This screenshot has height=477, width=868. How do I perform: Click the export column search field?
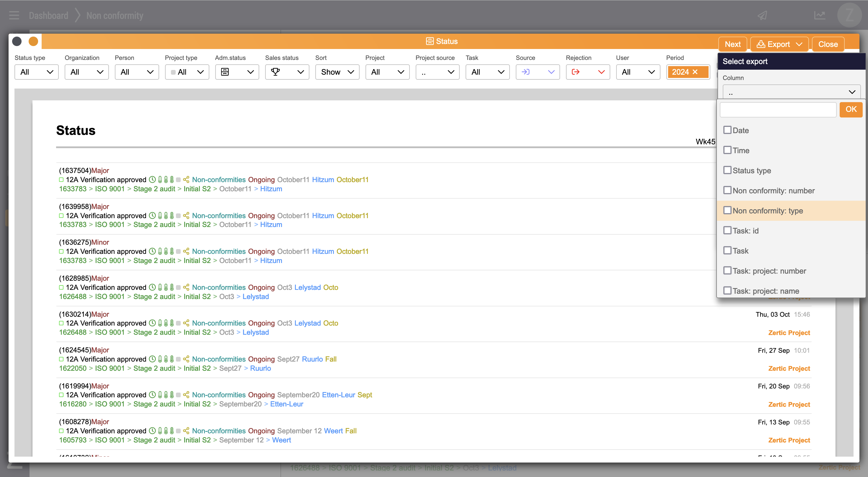[778, 110]
